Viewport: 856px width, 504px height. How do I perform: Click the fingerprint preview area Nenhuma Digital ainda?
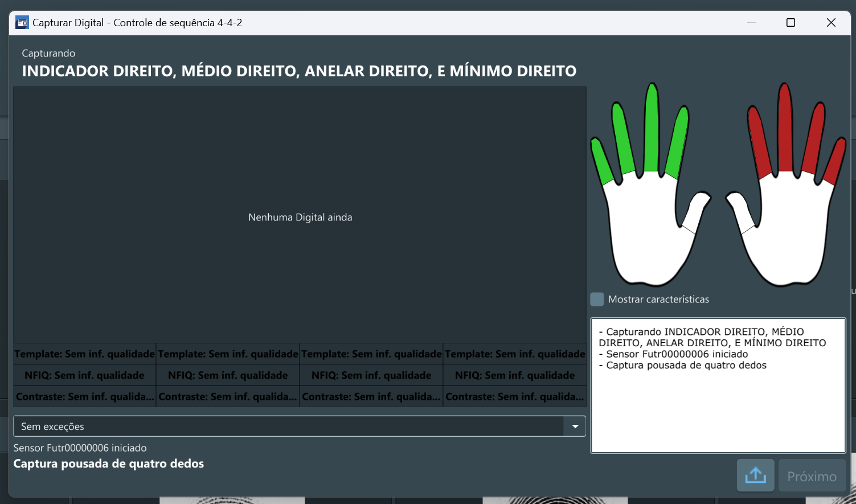(x=300, y=215)
